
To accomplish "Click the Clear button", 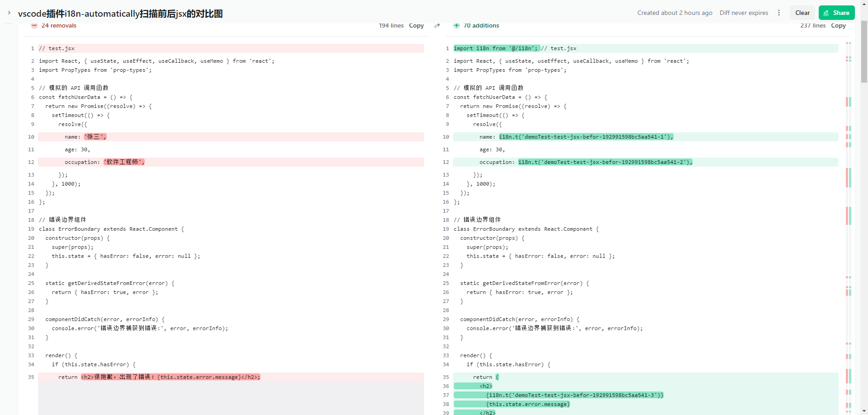I will pyautogui.click(x=802, y=13).
